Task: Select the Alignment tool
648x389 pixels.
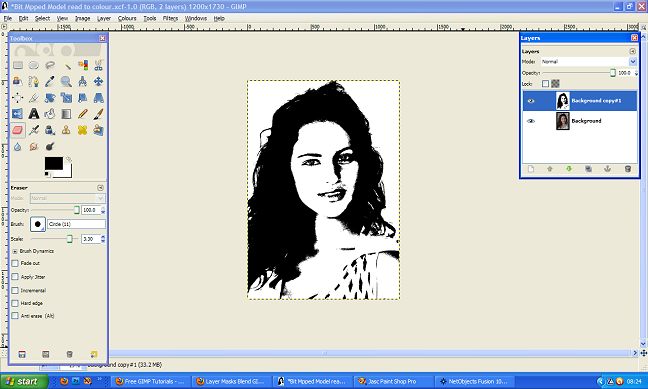Action: click(18, 98)
